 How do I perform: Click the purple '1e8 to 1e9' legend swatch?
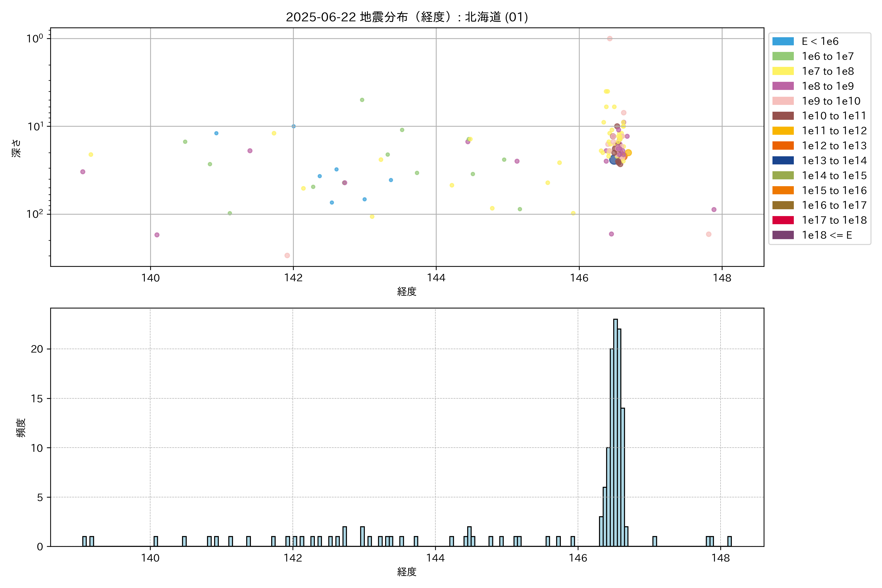point(783,86)
